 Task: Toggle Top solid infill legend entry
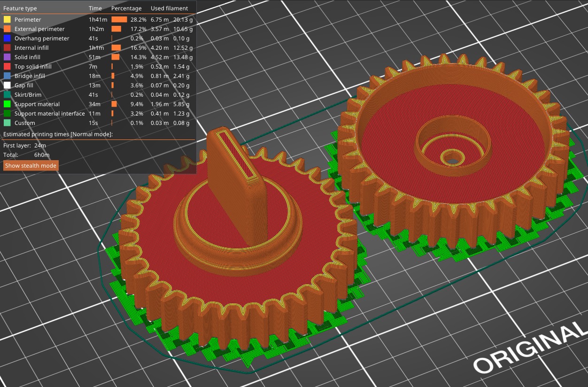[33, 67]
